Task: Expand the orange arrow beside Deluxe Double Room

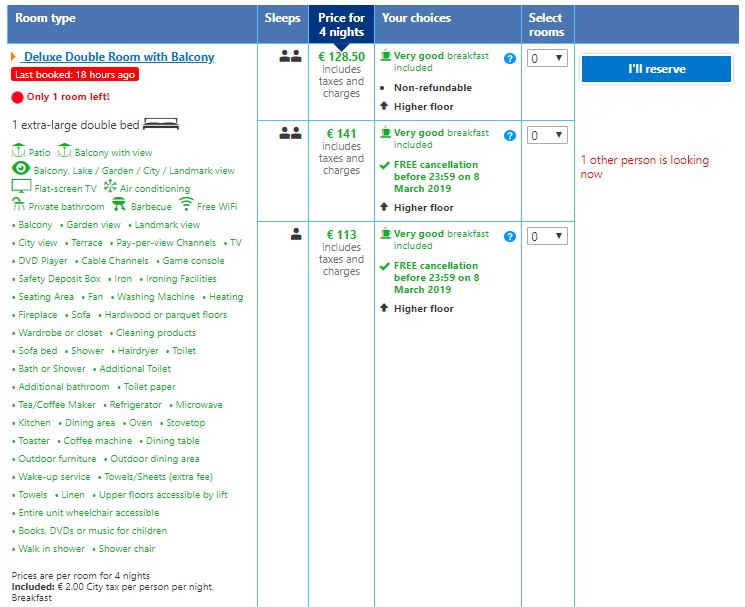Action: (13, 57)
